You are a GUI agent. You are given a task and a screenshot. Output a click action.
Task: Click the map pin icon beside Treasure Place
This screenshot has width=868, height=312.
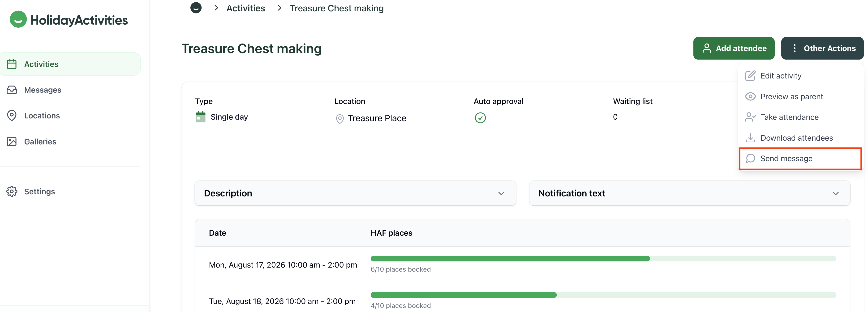pyautogui.click(x=340, y=119)
